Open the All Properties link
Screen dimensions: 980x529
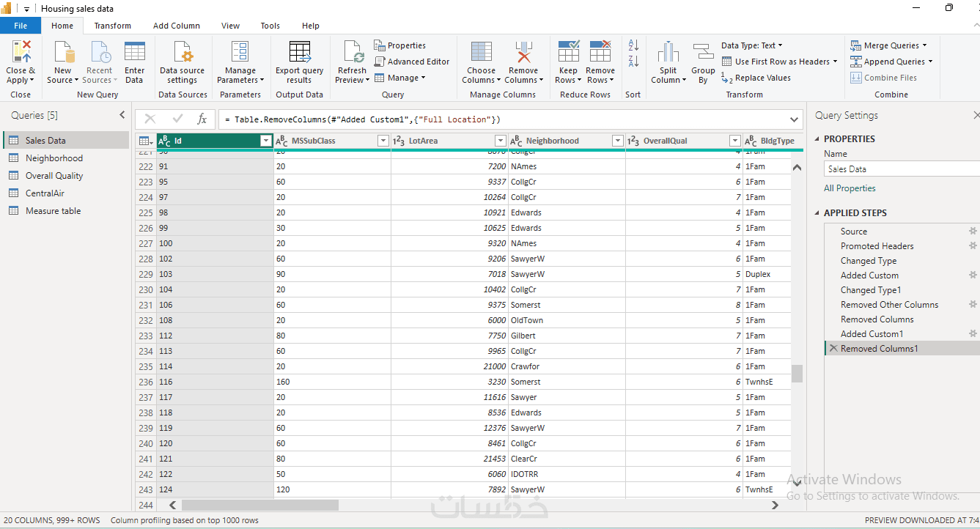850,188
